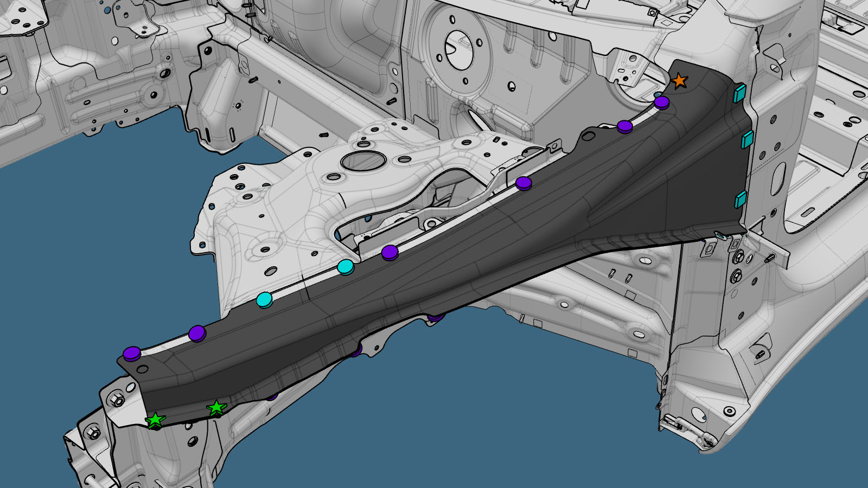Select small round hole in dark panel's left tip
Screen dimensions: 868x488
(142, 370)
